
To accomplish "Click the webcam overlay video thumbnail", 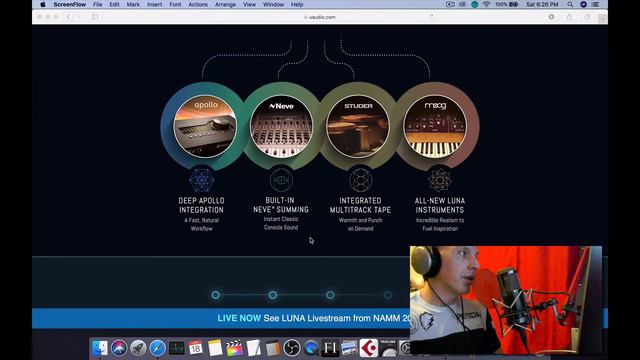I will (x=506, y=300).
